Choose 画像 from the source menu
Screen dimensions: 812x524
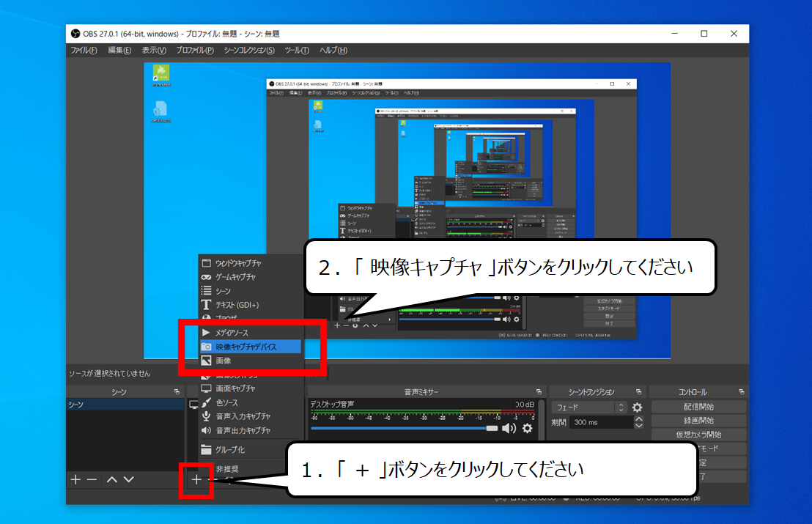[251, 361]
